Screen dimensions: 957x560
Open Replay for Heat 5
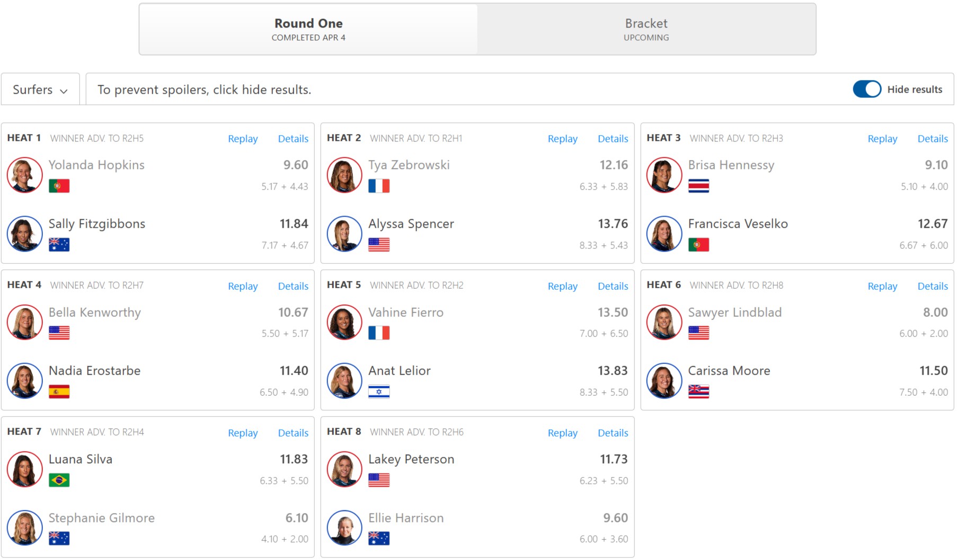[x=562, y=286]
